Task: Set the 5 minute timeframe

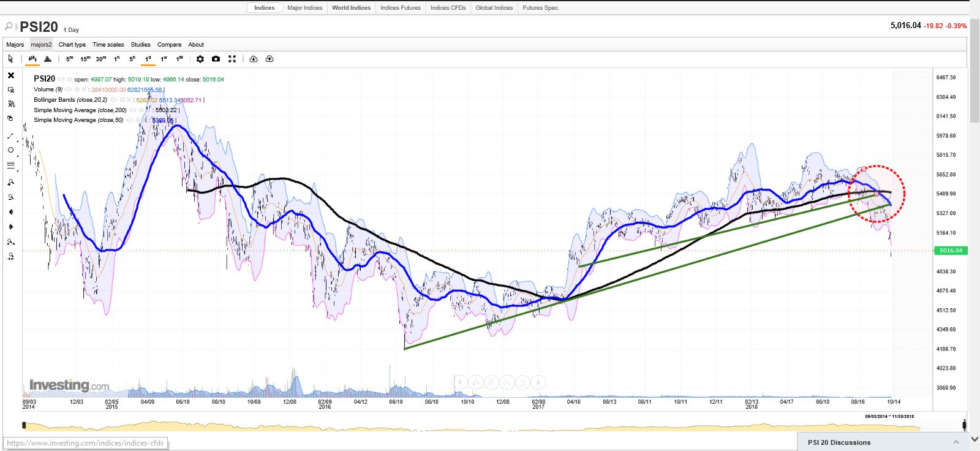Action: coord(69,59)
